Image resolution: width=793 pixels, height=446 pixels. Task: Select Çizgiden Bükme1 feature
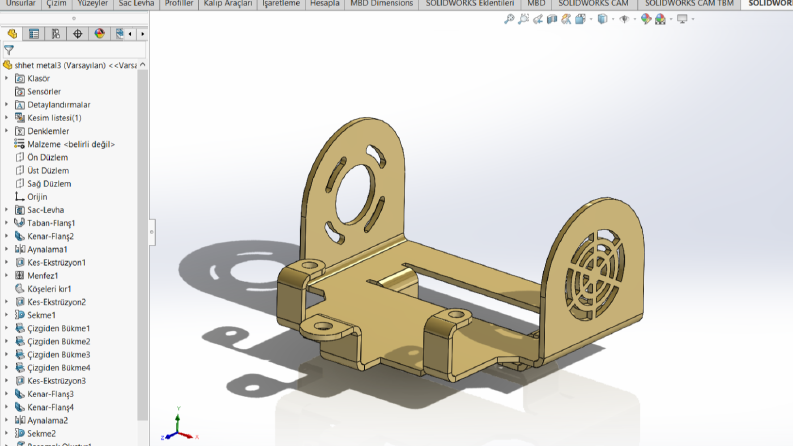(59, 328)
